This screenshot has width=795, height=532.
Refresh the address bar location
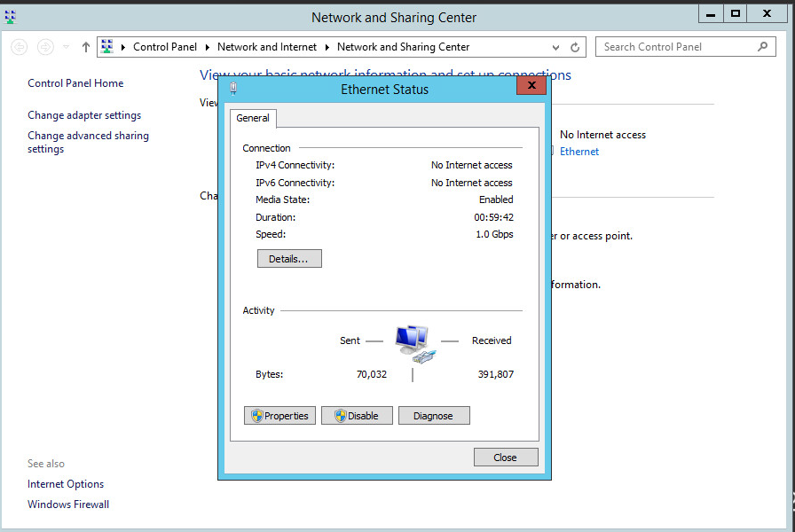(x=575, y=47)
